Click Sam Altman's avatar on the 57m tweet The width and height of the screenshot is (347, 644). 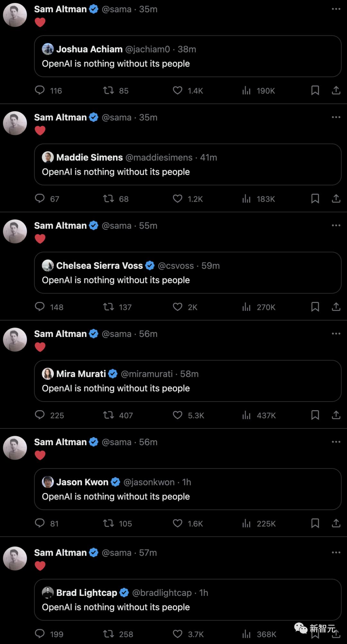coord(15,559)
